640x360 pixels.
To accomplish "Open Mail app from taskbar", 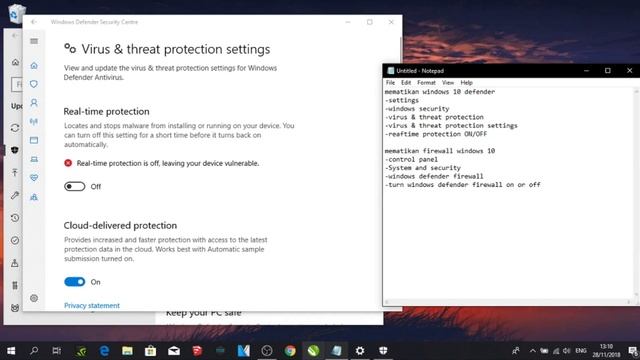I will (x=174, y=351).
